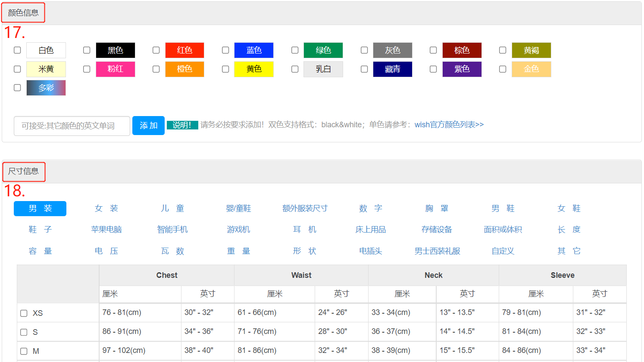Choose the 藏青 navy swatch
This screenshot has width=644, height=362.
point(393,69)
